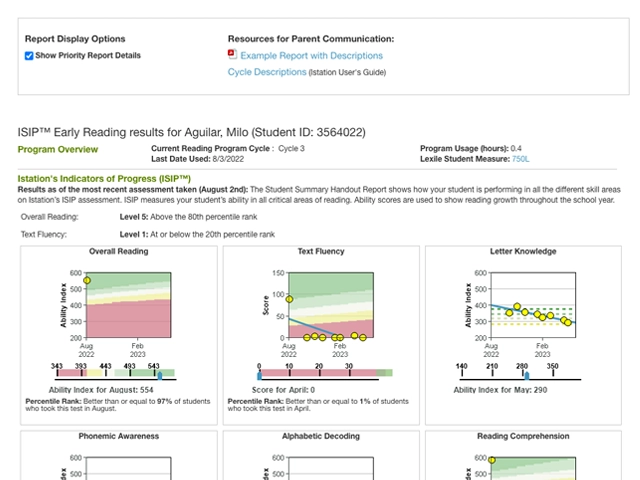Click the Reading Comprehension chart title
The image size is (640, 480).
point(523,436)
